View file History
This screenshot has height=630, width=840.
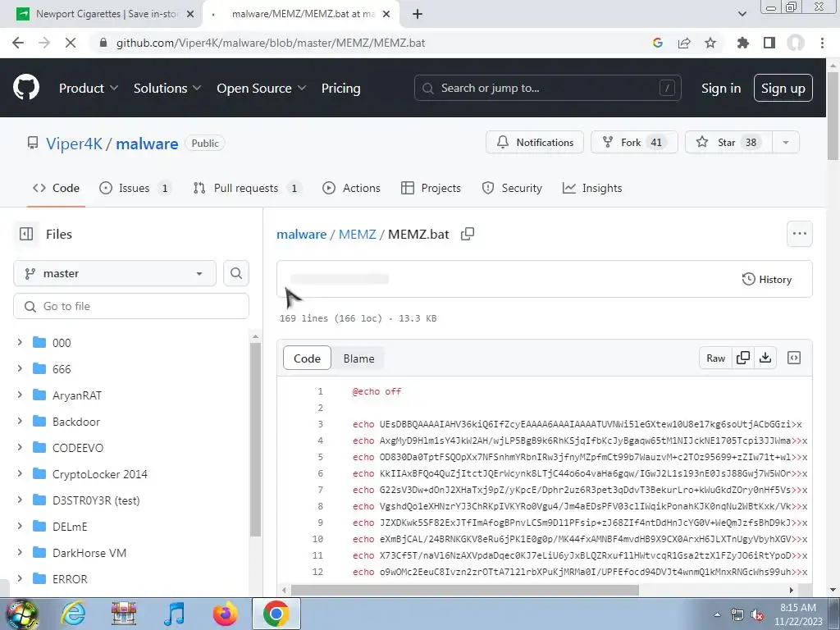(x=767, y=279)
